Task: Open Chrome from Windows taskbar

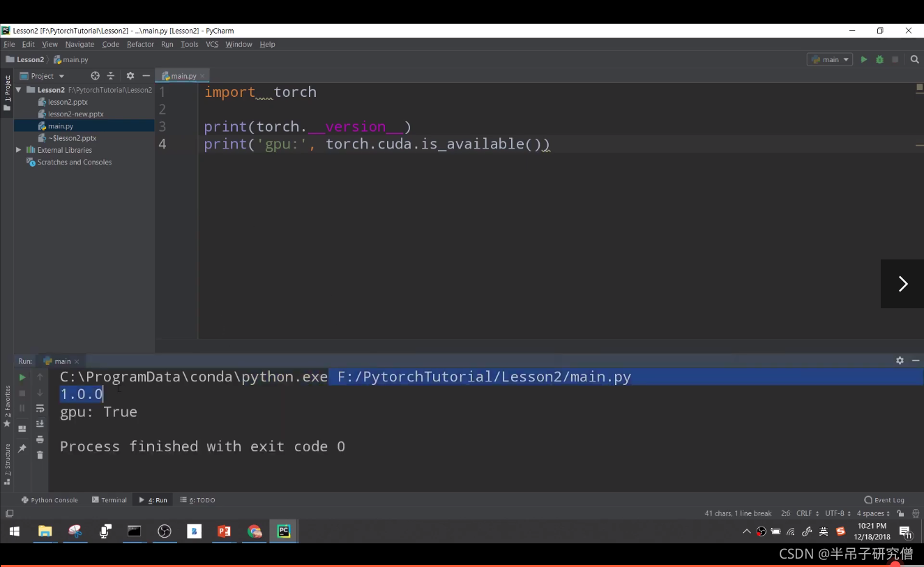Action: (x=254, y=531)
